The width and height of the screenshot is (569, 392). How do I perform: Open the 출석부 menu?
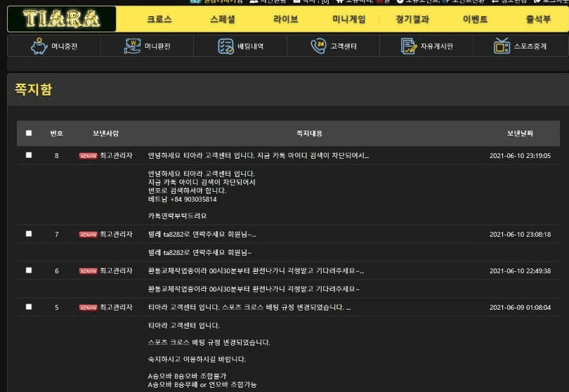pos(539,19)
